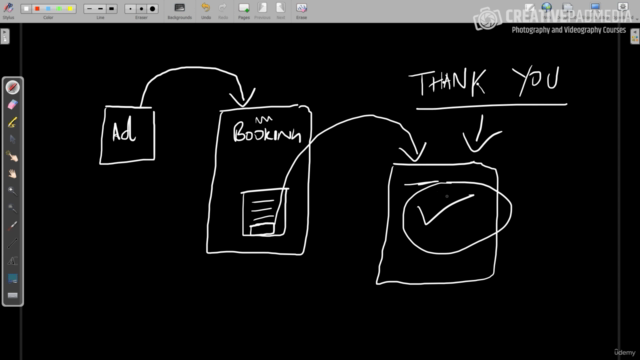Screen dimensions: 640x360
Task: Pick the Scroll page hand tool
Action: tap(13, 174)
